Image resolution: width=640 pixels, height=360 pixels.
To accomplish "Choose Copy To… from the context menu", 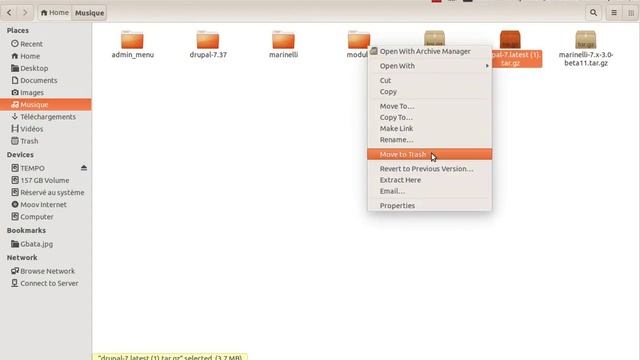I will click(429, 118).
